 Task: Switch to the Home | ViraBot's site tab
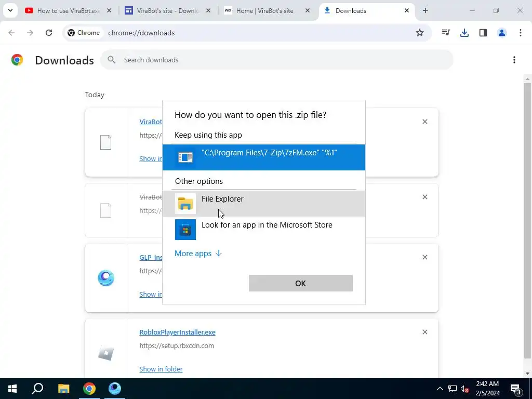coord(264,11)
